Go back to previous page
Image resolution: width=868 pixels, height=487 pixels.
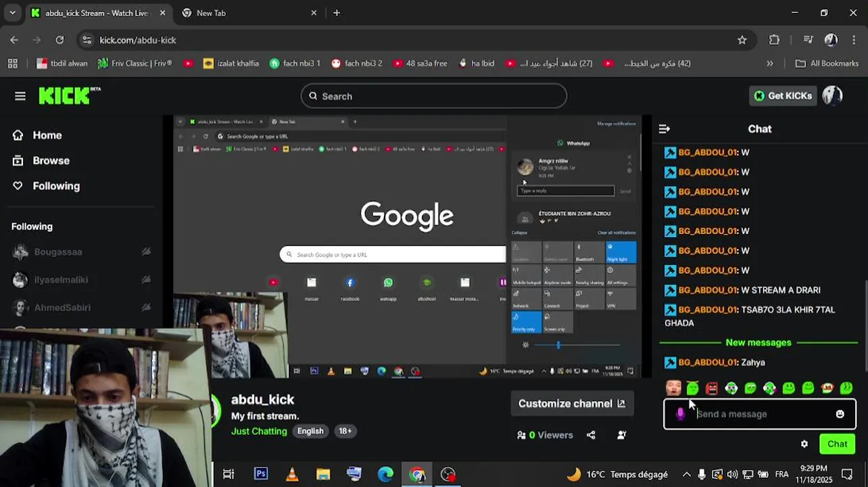[14, 40]
